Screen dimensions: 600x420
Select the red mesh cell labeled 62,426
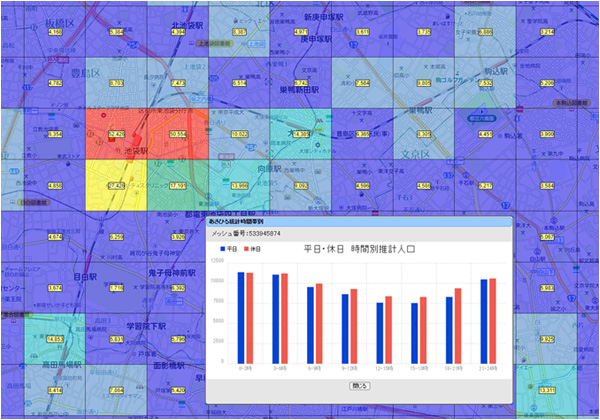[116, 133]
